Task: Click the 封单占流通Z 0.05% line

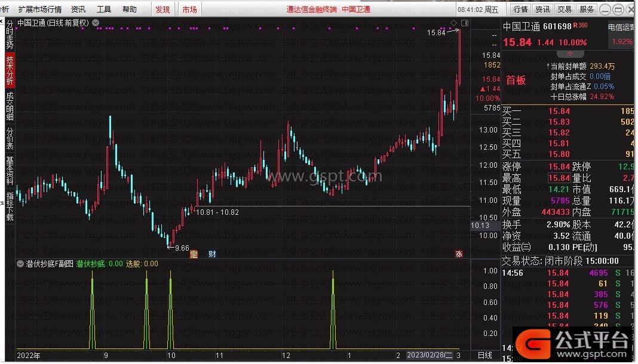Action: (x=582, y=87)
